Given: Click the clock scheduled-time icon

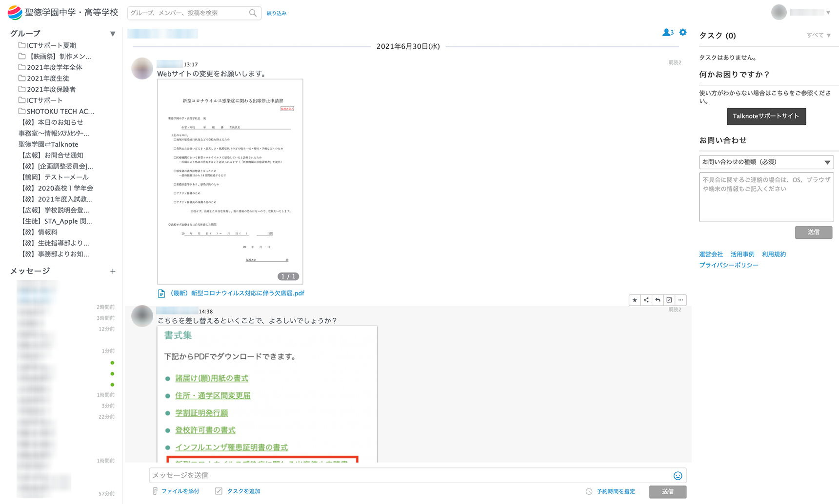Looking at the screenshot, I should tap(589, 491).
